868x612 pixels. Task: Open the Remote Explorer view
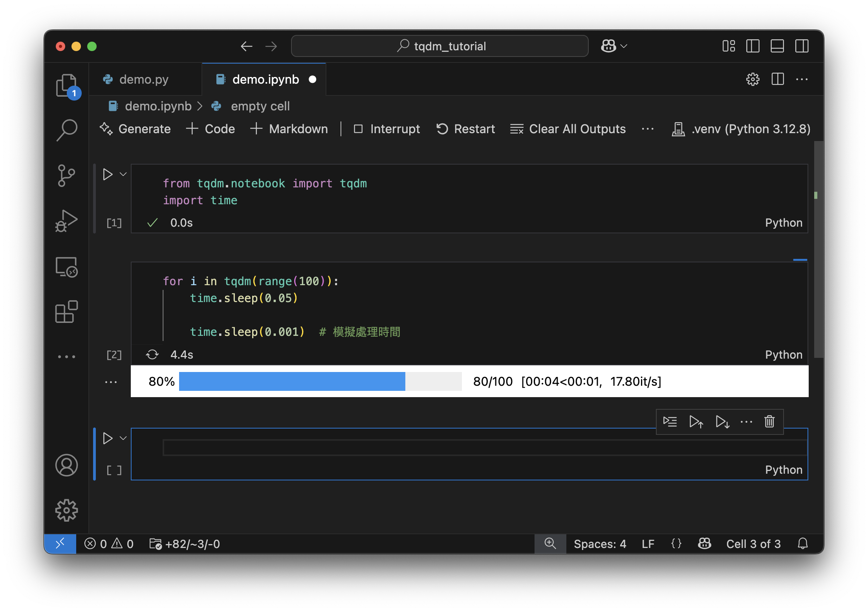click(x=66, y=267)
